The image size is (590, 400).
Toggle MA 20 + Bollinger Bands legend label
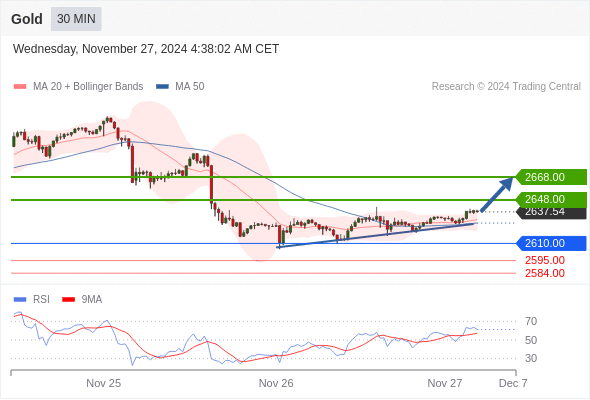[88, 87]
